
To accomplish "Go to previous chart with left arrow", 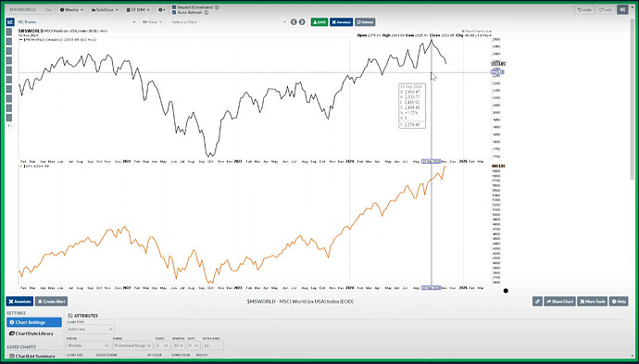I will click(294, 22).
